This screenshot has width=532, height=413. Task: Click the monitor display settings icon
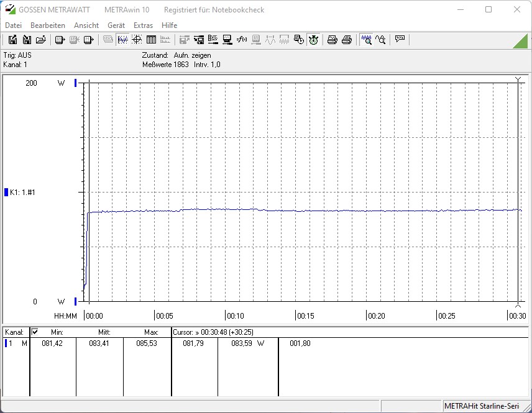[227, 40]
